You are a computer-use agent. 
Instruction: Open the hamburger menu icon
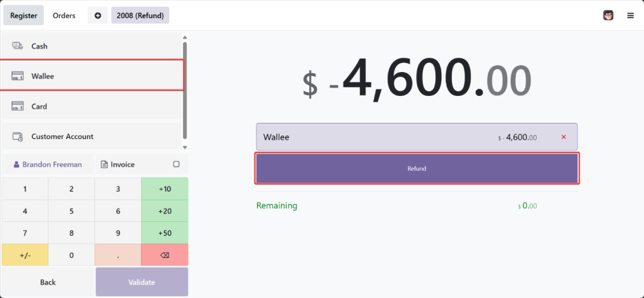[630, 15]
